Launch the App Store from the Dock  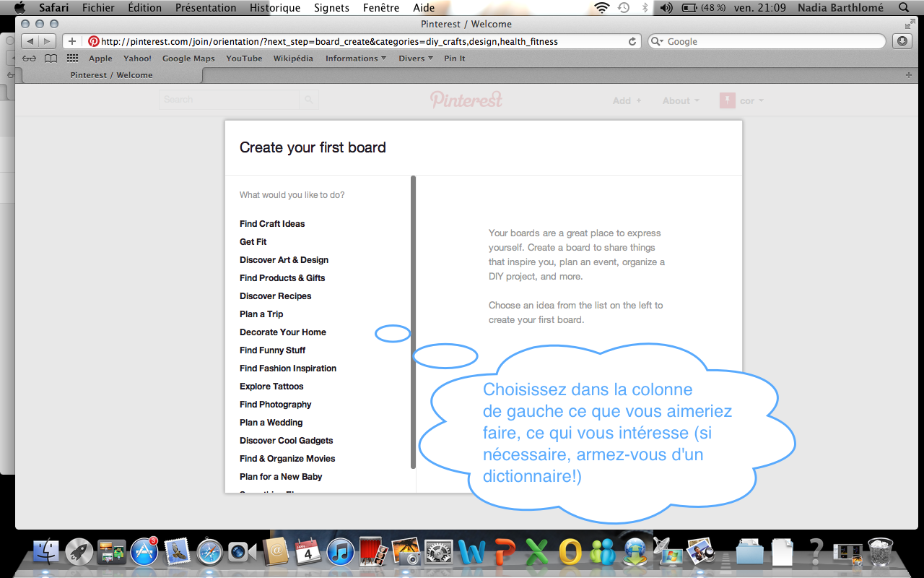tap(144, 552)
